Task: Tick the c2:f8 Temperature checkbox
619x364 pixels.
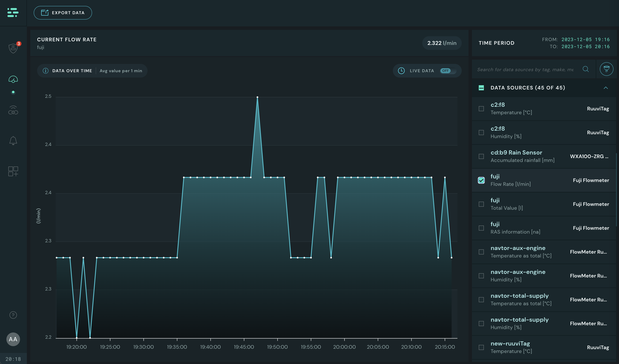Action: (x=481, y=109)
